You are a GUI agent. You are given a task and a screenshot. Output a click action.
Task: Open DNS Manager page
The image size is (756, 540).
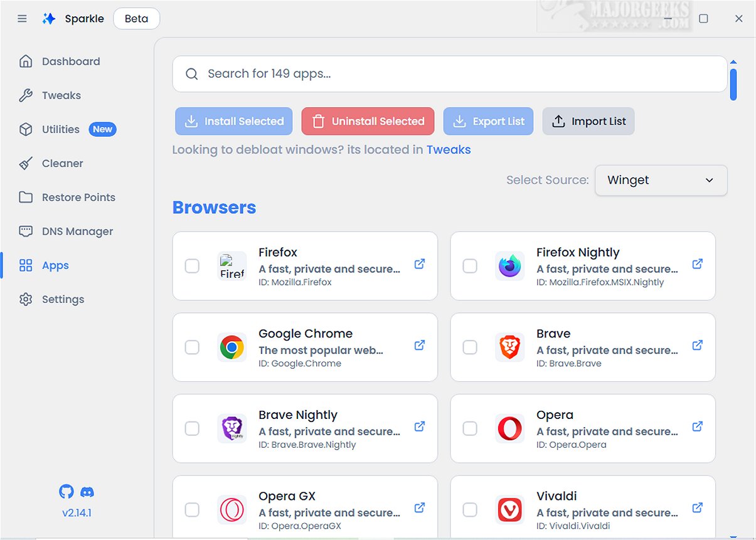tap(77, 231)
